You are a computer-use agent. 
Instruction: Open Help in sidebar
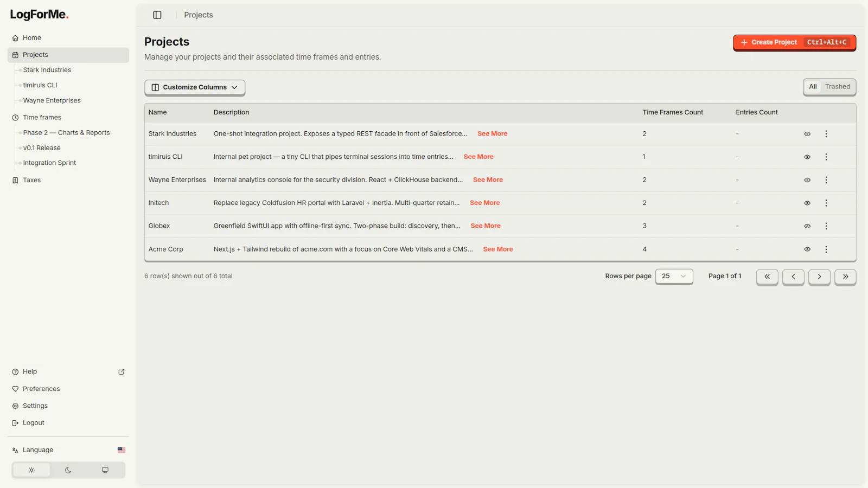pyautogui.click(x=68, y=372)
